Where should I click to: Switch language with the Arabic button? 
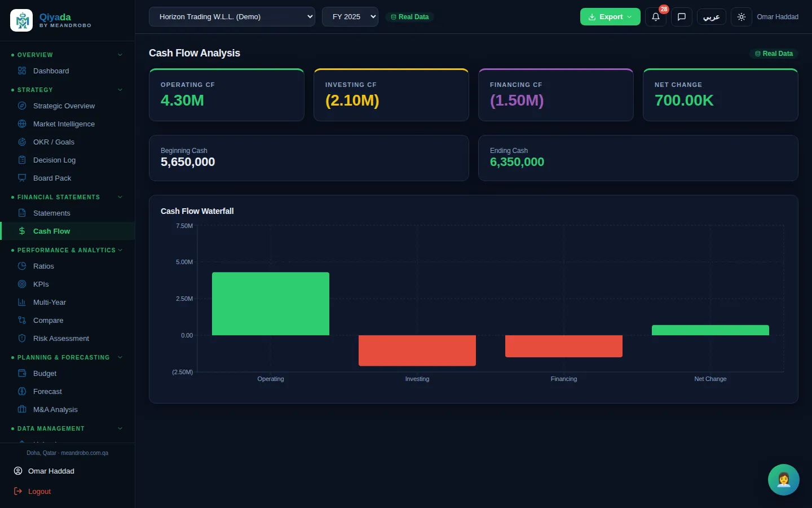tap(712, 17)
